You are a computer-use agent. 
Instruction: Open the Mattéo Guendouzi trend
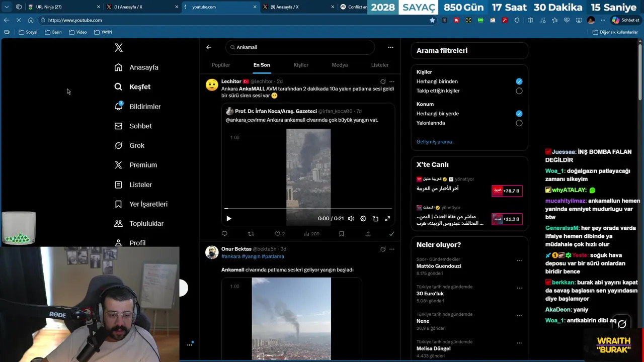(439, 266)
